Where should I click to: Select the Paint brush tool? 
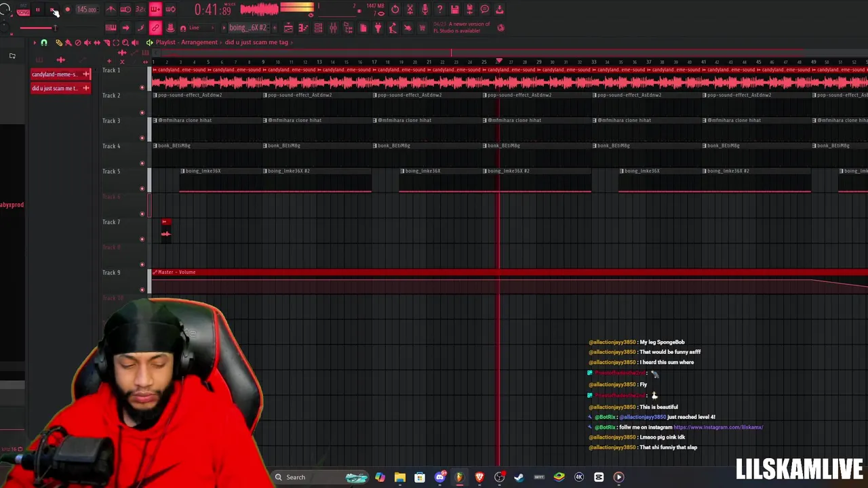point(68,42)
